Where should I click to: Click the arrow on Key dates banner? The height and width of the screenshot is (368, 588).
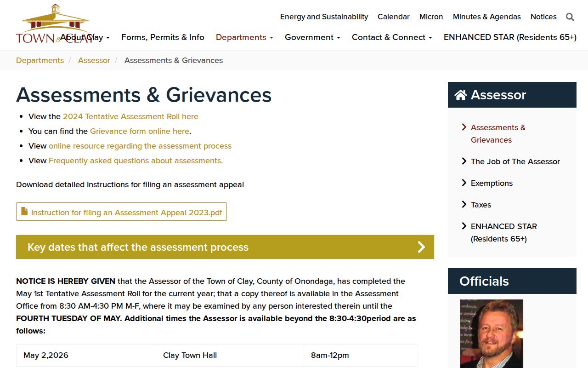tap(421, 247)
